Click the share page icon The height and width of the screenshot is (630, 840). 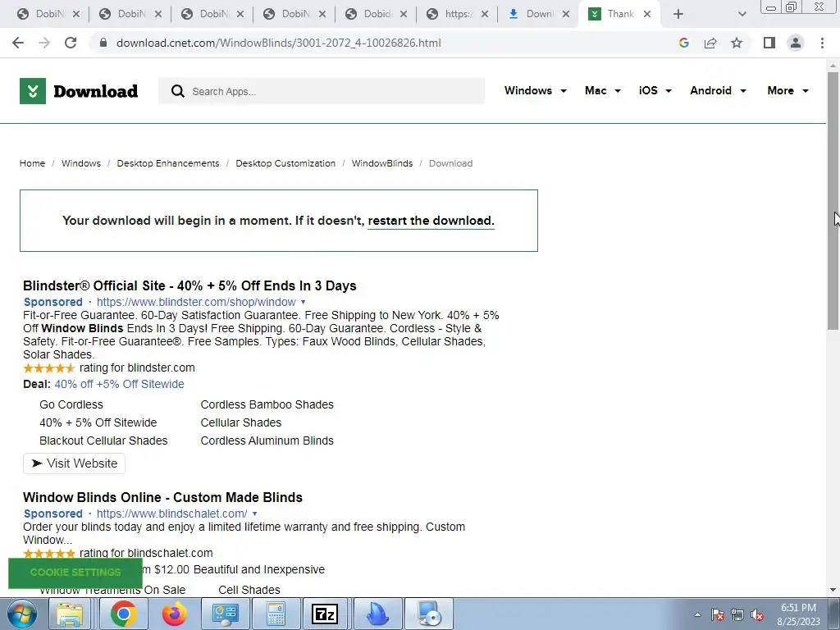[x=710, y=43]
